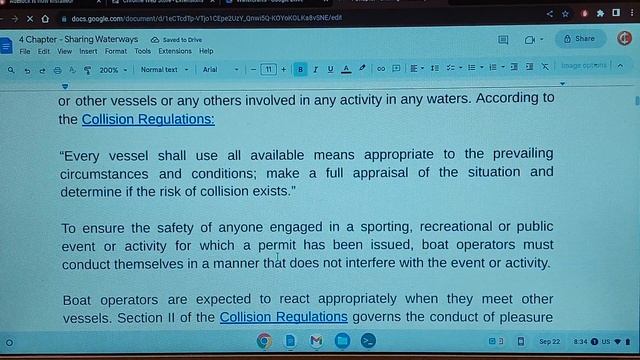Open the highlight color picker
The height and width of the screenshot is (360, 640).
362,69
